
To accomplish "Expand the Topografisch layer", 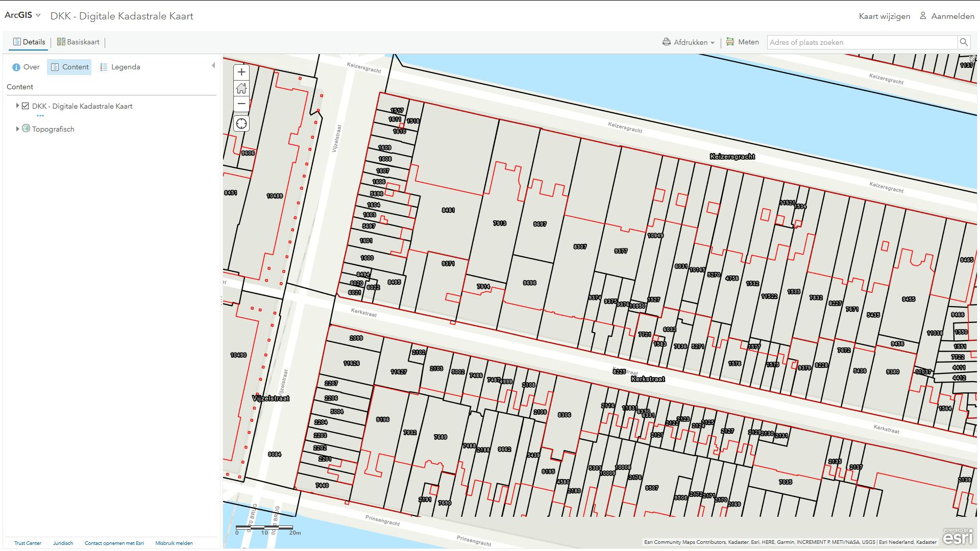I will point(17,129).
